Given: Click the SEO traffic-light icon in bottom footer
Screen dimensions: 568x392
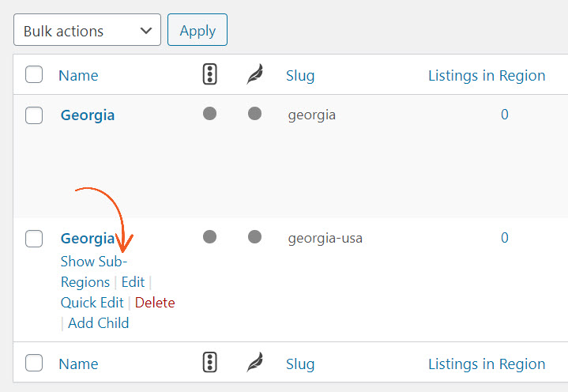Looking at the screenshot, I should point(209,362).
